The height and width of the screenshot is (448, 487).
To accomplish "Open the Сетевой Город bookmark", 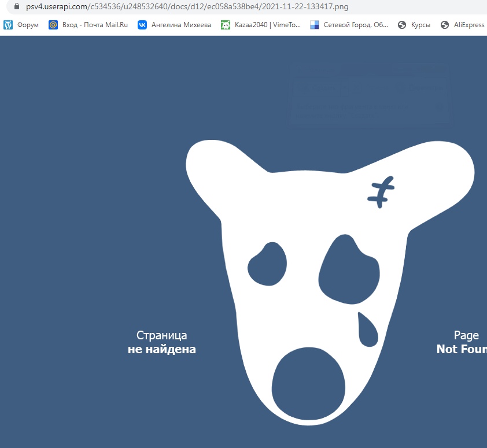I will pos(356,25).
